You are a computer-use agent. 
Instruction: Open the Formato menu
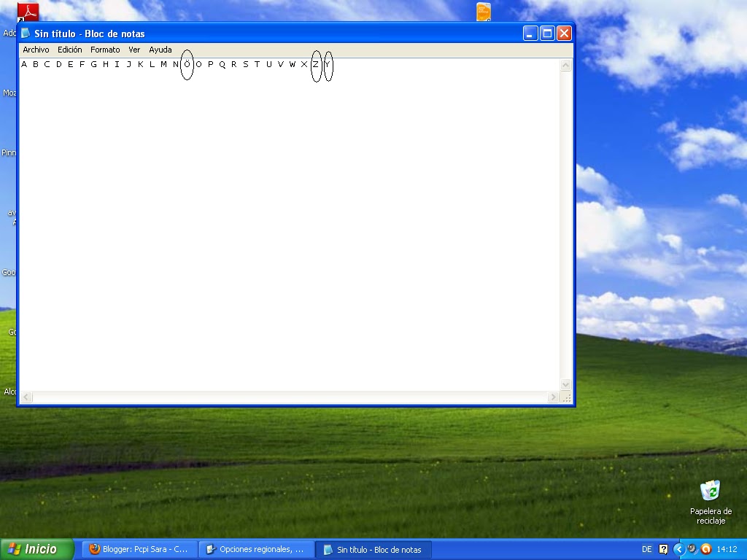105,50
